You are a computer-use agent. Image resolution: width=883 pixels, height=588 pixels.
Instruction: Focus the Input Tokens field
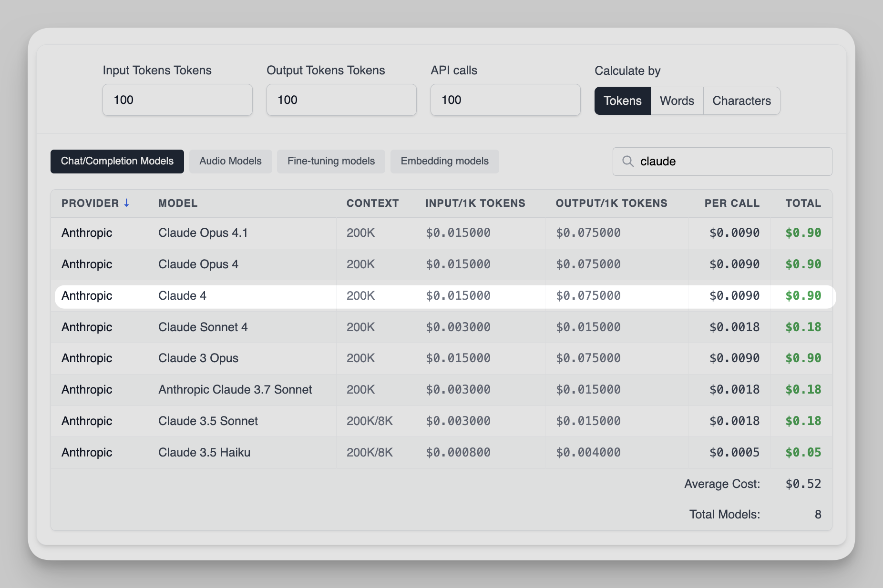pos(177,100)
